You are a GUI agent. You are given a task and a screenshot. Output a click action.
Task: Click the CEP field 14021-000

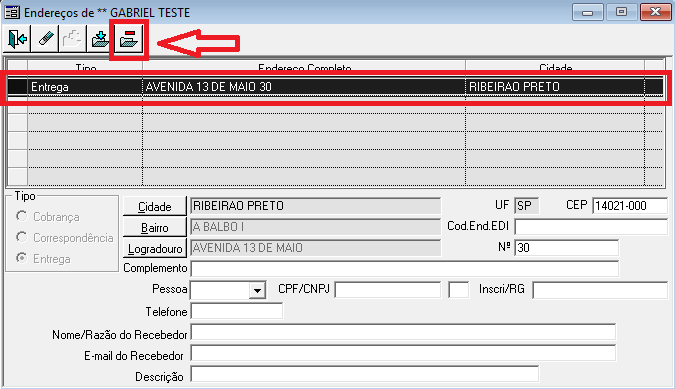pos(630,206)
